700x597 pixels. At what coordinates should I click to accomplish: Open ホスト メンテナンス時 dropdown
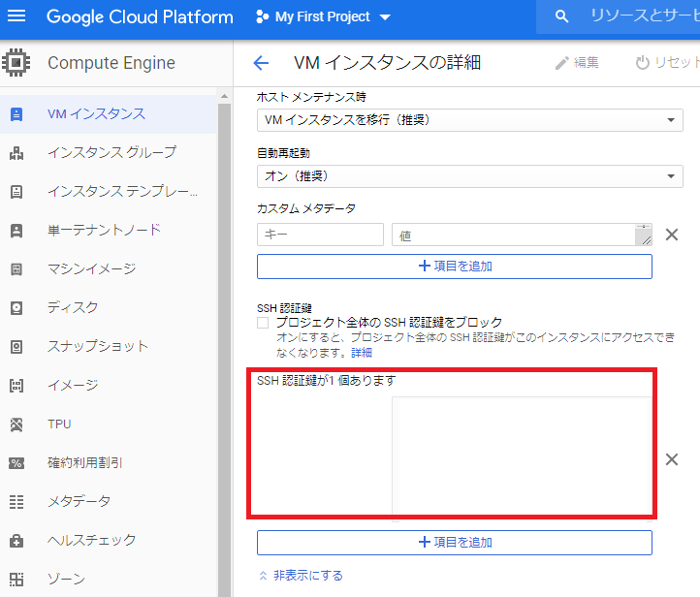pyautogui.click(x=469, y=120)
